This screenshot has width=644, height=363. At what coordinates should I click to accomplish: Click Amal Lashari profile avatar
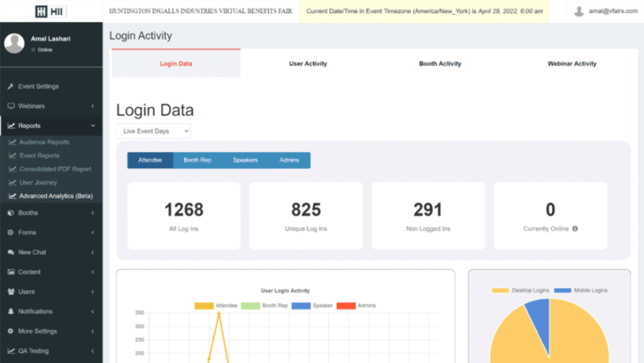coord(14,44)
